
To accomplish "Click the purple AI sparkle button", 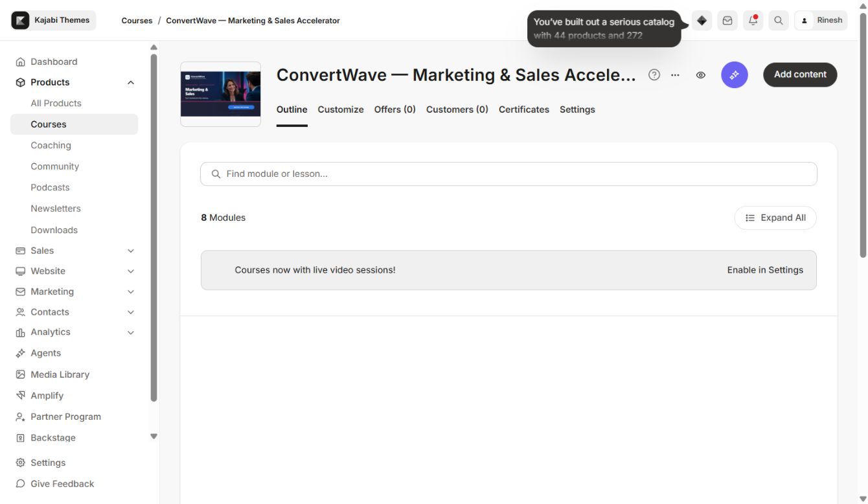I will (735, 75).
